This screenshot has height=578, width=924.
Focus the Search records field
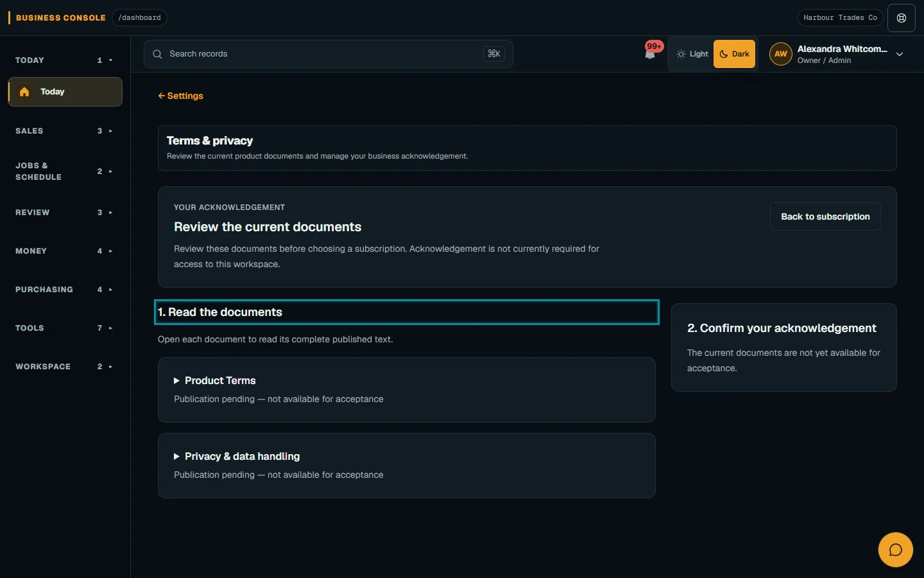(x=329, y=54)
